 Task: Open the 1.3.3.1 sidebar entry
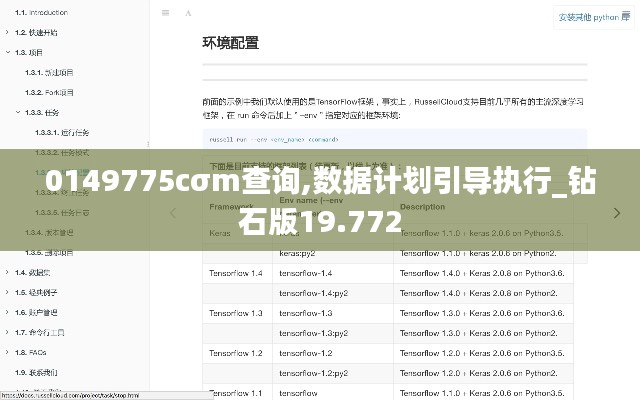point(62,133)
